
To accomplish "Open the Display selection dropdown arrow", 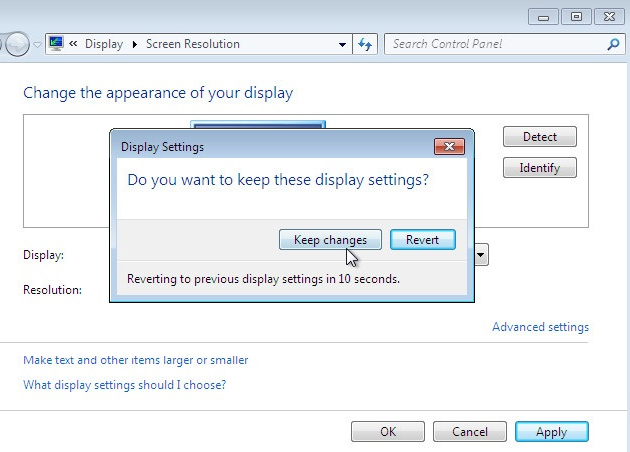I will [x=481, y=255].
